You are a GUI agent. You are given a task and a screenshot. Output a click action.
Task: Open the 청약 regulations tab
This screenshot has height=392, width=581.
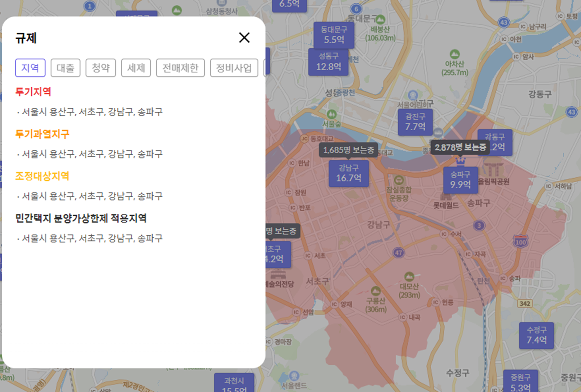click(x=101, y=67)
